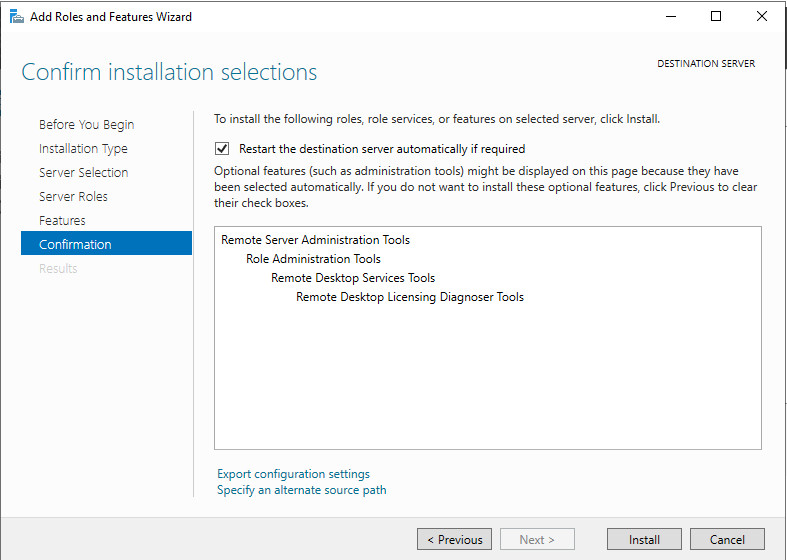Select Role Administration Tools in the list

[313, 259]
